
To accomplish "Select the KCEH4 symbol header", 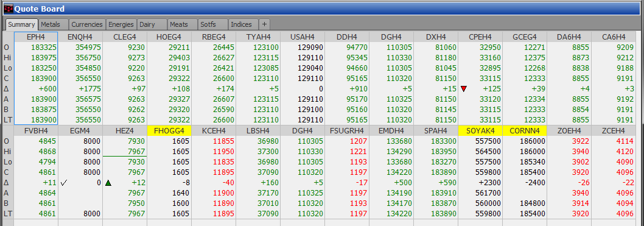I will click(213, 131).
